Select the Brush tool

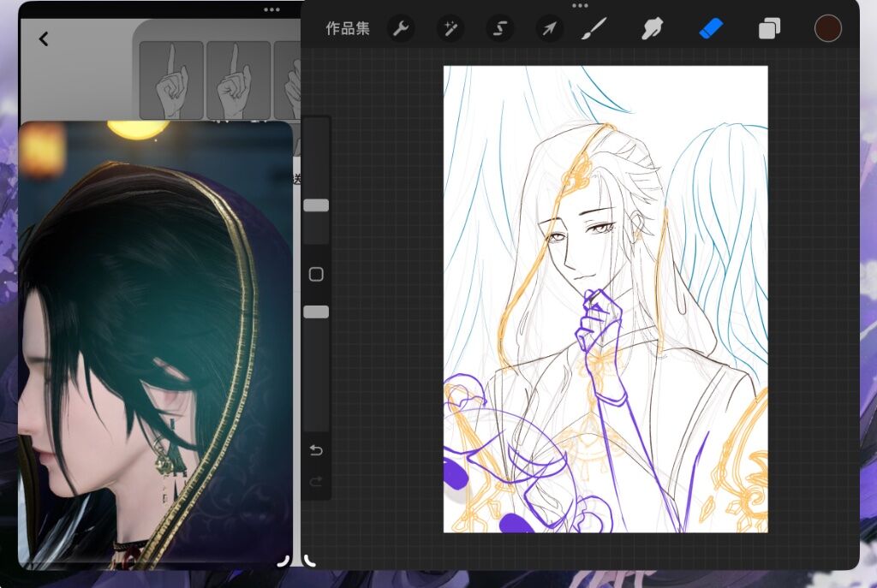click(x=591, y=29)
